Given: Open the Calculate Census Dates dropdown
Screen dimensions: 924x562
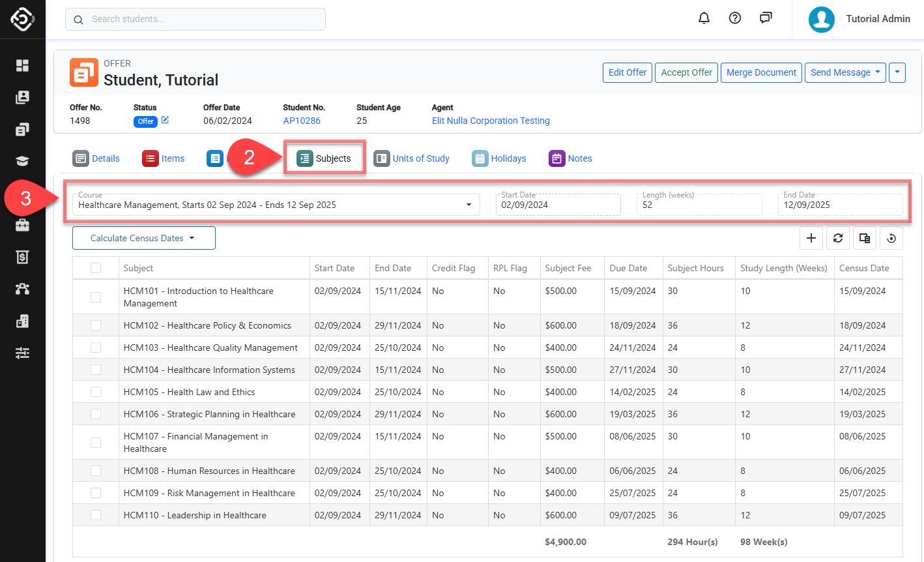Looking at the screenshot, I should 143,238.
